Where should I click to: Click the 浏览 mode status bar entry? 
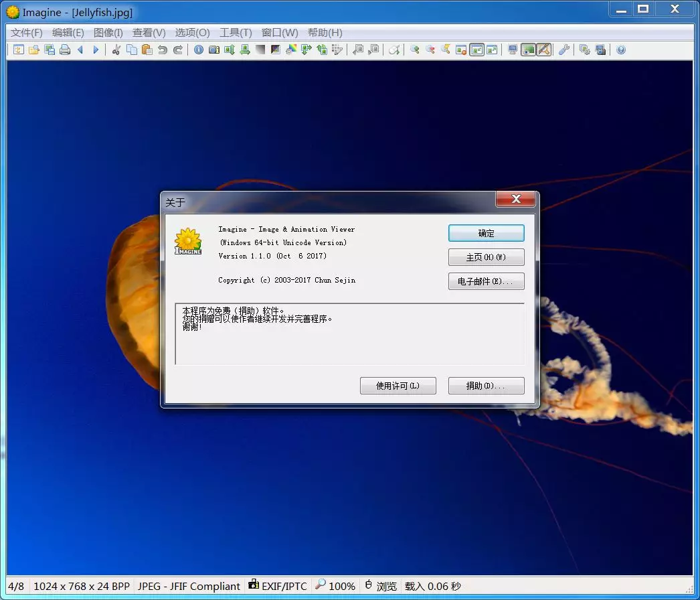coord(381,586)
